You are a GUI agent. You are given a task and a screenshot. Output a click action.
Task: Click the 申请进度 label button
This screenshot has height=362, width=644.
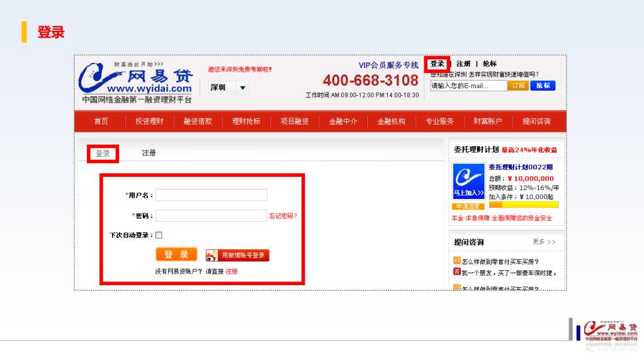coord(468,206)
